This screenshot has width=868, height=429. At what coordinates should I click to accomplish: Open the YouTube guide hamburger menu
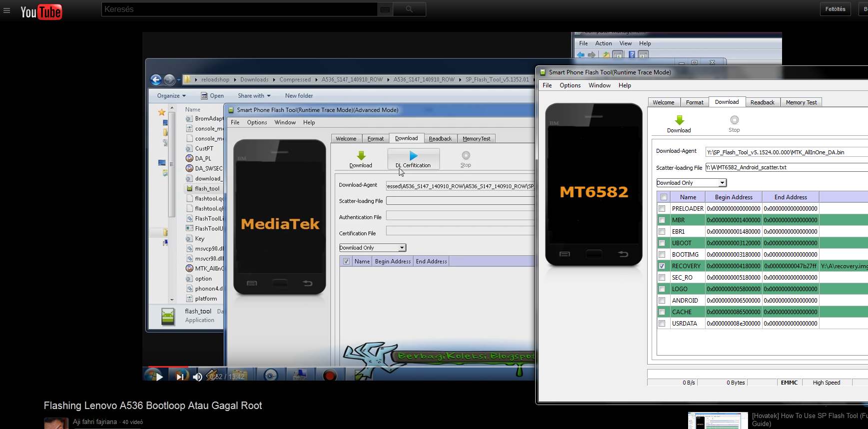(6, 10)
